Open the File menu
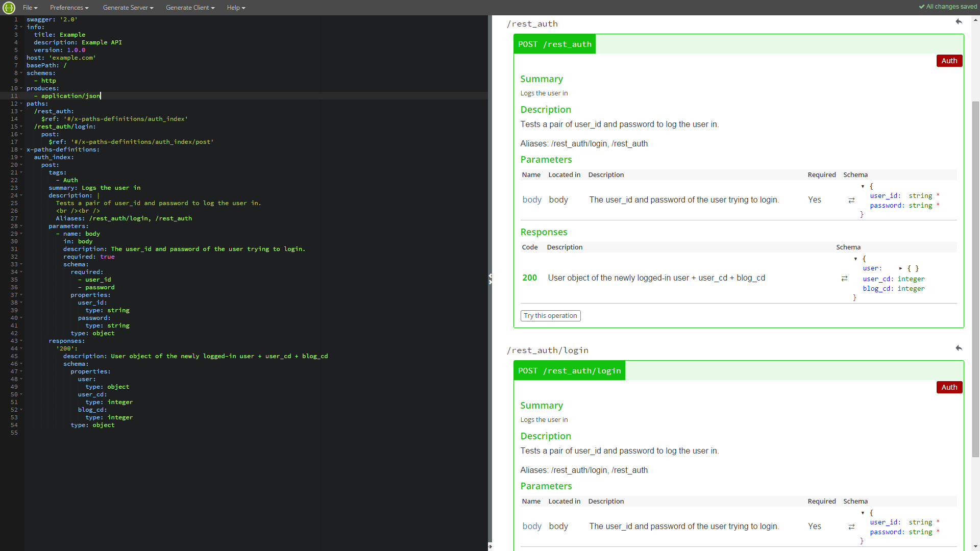Screen dimensions: 980x551 pos(30,8)
